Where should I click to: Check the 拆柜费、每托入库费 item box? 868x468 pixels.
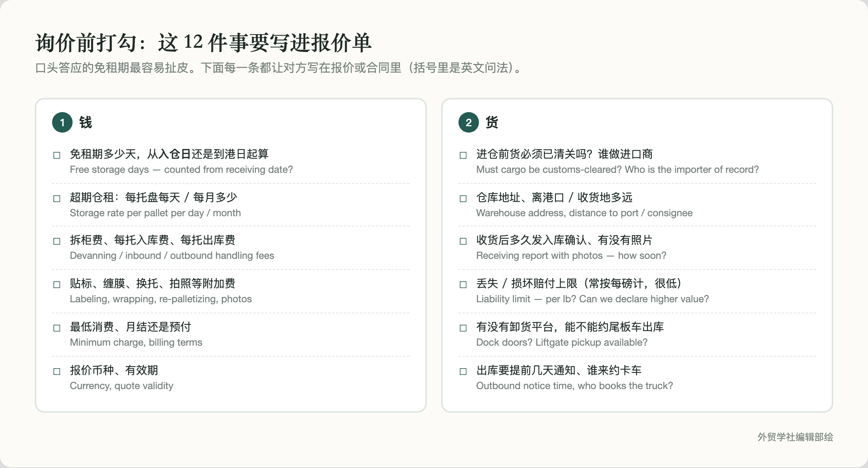57,241
